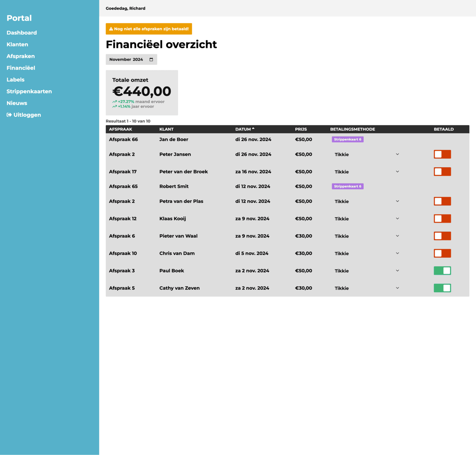This screenshot has width=476, height=455.
Task: Click the unpaid appointments warning banner
Action: coord(149,29)
